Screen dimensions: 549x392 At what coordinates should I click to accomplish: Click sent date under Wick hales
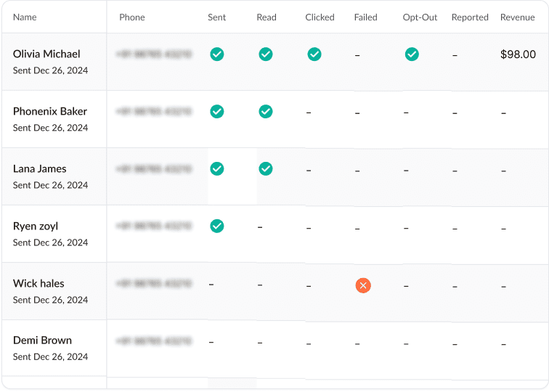[50, 300]
